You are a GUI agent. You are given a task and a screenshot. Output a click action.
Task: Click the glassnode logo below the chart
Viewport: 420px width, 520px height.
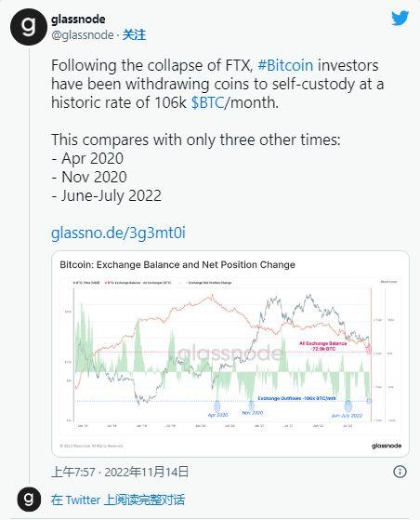pos(387,446)
